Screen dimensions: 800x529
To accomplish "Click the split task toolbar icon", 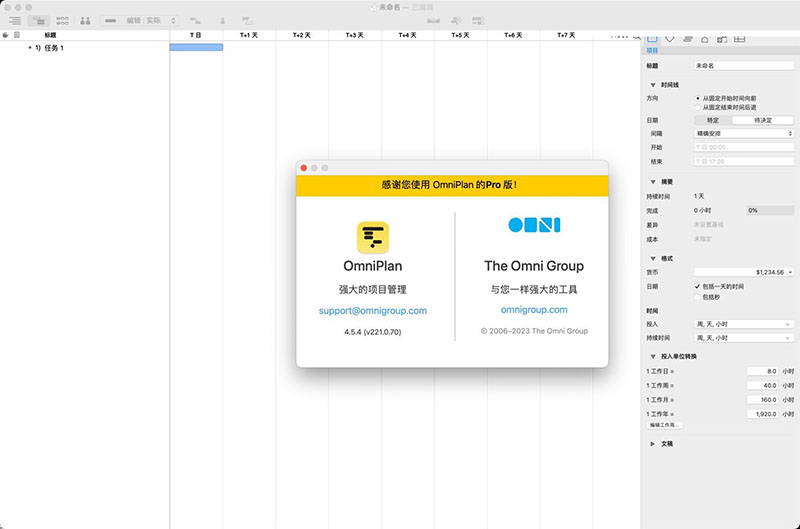I will [247, 21].
